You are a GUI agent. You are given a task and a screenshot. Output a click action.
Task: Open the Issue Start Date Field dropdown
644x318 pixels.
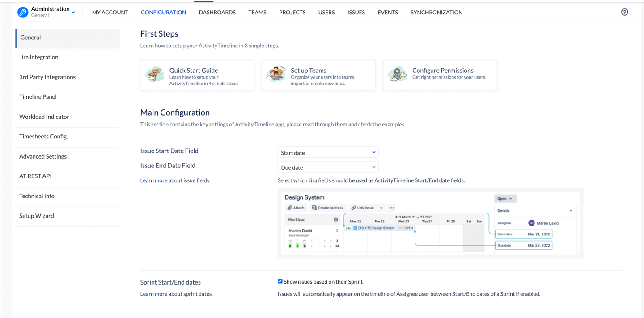tap(328, 153)
